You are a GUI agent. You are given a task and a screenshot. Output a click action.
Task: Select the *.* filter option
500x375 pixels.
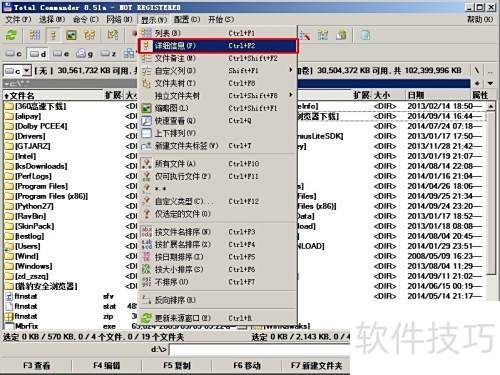point(217,189)
